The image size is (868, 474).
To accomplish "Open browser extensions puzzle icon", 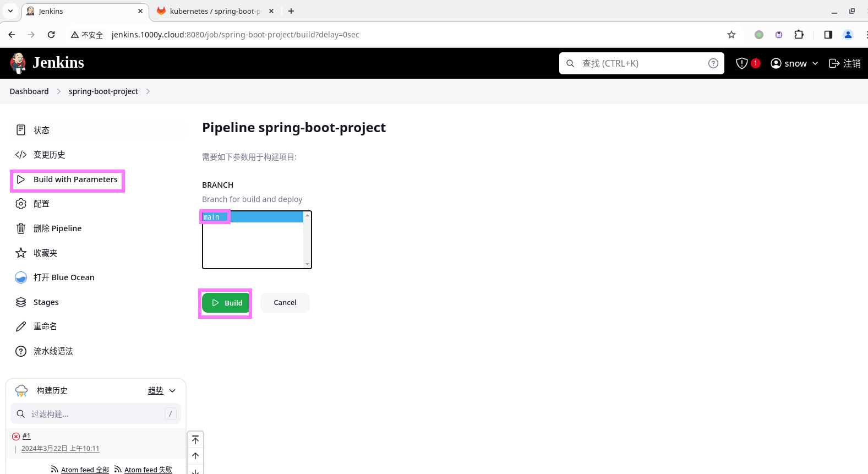I will (x=799, y=35).
